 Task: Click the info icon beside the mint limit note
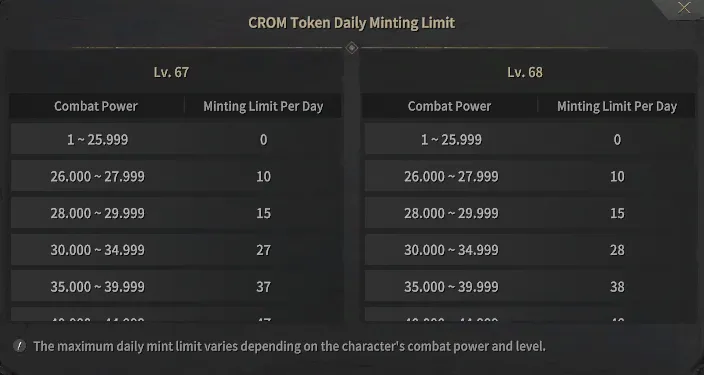[19, 346]
